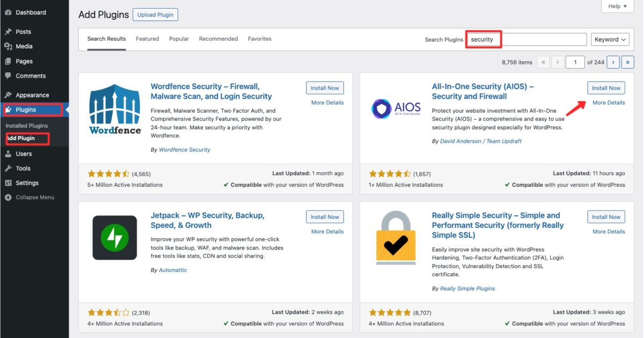View More Details for Wordfence Security

[327, 102]
